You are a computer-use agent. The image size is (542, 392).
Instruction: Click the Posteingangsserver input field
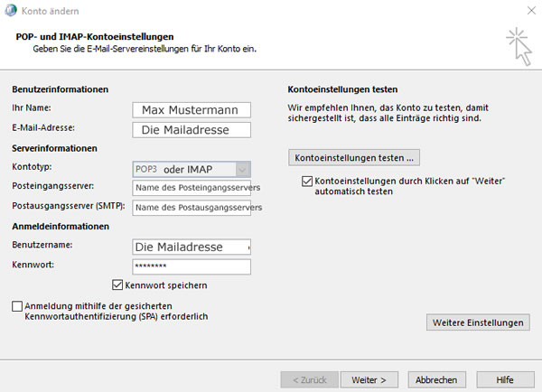192,188
